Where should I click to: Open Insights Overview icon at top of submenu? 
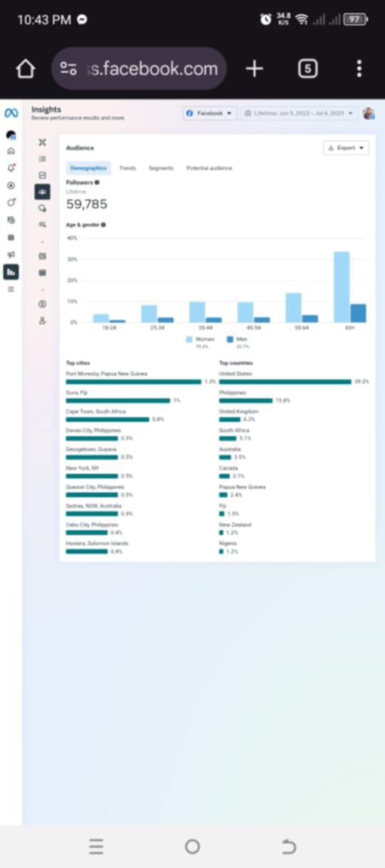[42, 143]
